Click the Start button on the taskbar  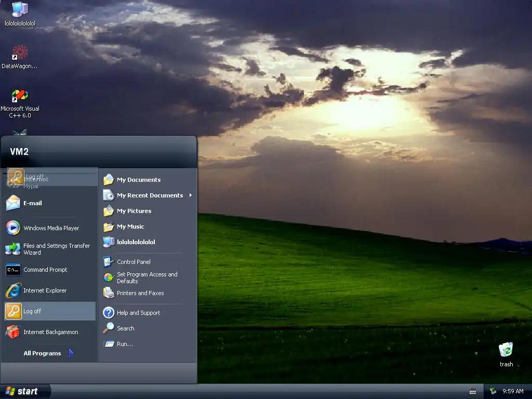pyautogui.click(x=25, y=391)
